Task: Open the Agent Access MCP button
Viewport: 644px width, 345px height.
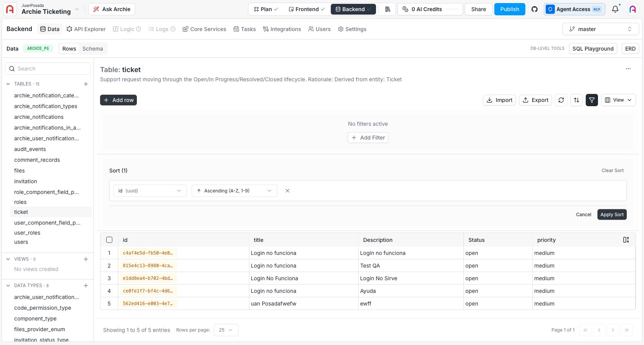Action: click(x=574, y=9)
